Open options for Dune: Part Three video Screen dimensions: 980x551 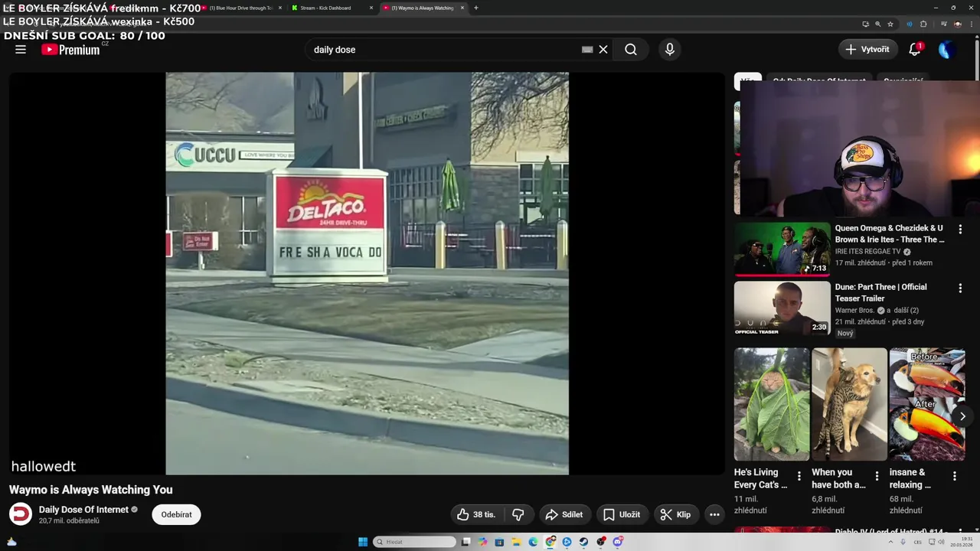pyautogui.click(x=960, y=289)
